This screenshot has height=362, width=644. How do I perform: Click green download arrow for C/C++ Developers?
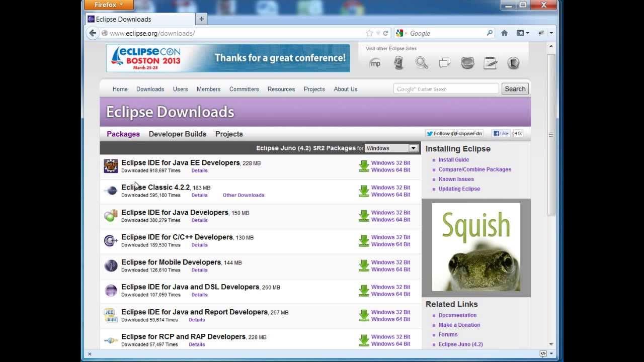tap(364, 241)
